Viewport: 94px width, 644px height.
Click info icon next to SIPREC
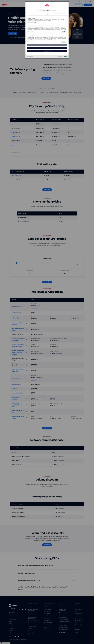(16, 389)
